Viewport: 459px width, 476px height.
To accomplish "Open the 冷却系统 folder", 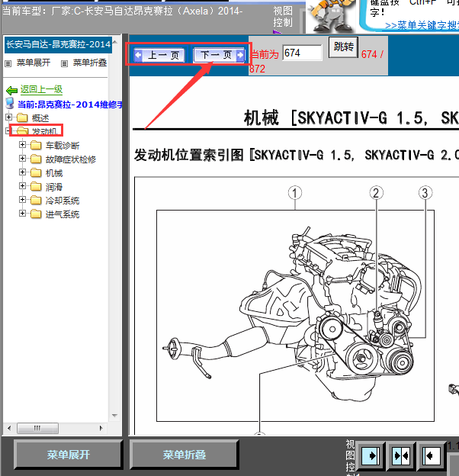I will point(63,201).
